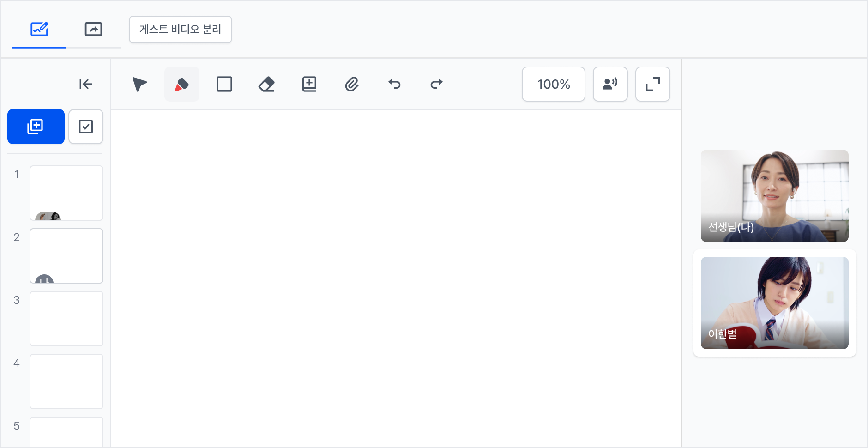Click the add page icon in toolbar
This screenshot has width=868, height=448.
click(309, 84)
